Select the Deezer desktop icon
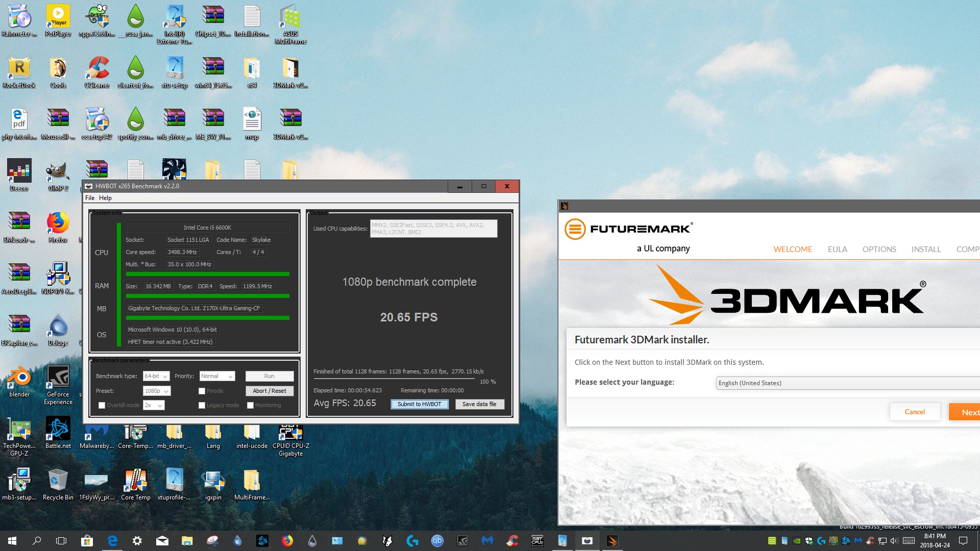 19,176
